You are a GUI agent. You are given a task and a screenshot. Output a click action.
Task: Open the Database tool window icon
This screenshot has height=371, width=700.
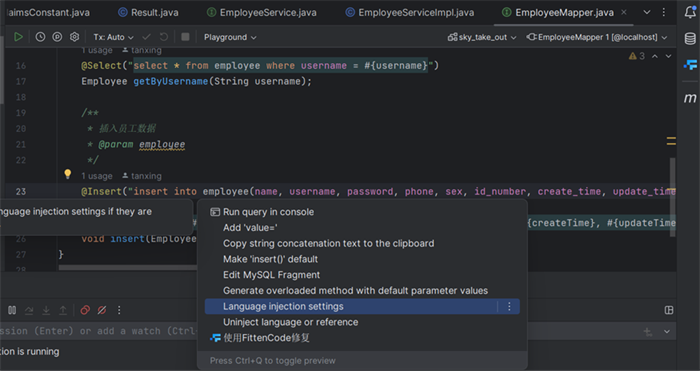coord(690,39)
